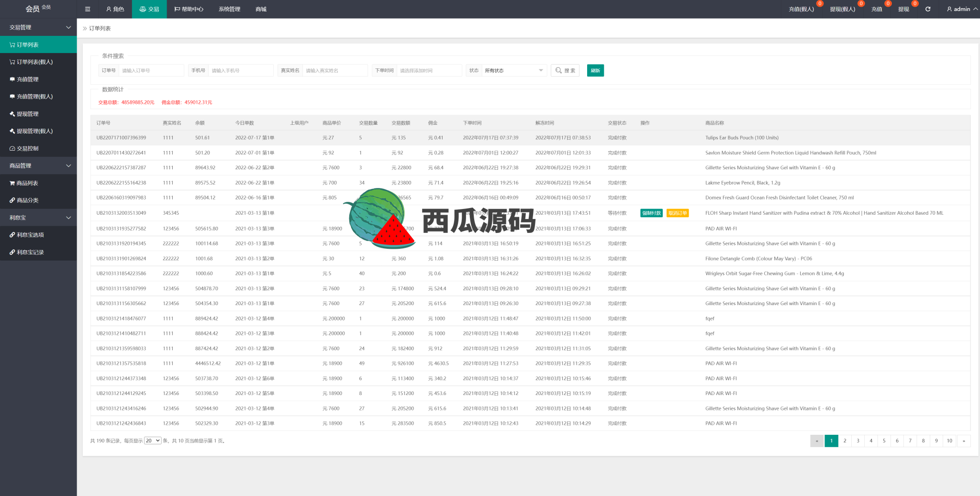Viewport: 980px width, 496px height.
Task: Focus the 手机号 search input
Action: point(241,70)
